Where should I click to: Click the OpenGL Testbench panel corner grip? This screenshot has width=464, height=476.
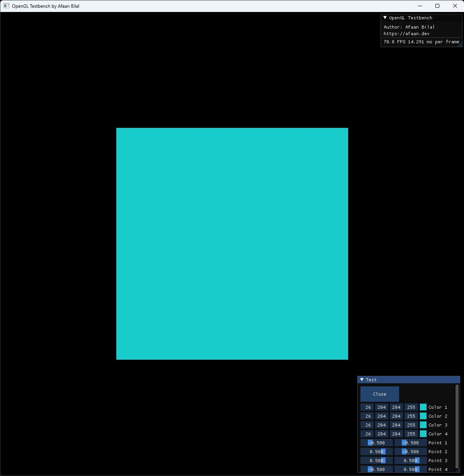click(x=460, y=45)
